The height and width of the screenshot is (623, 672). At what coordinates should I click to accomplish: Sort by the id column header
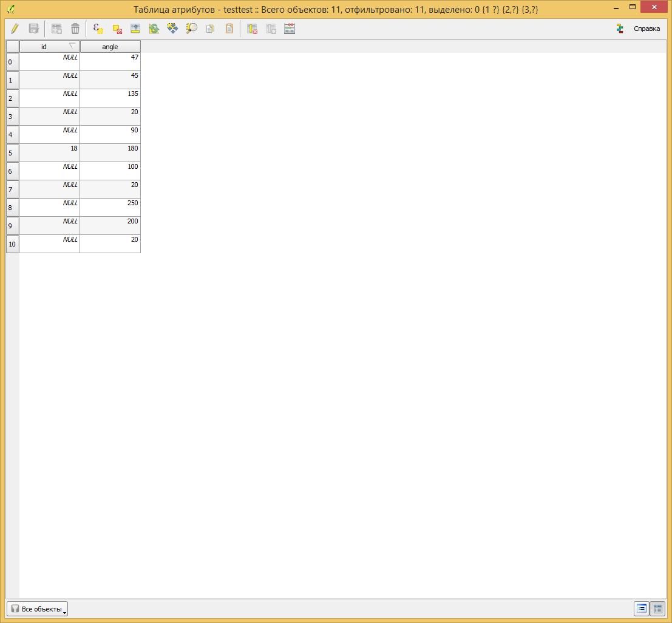pos(50,47)
